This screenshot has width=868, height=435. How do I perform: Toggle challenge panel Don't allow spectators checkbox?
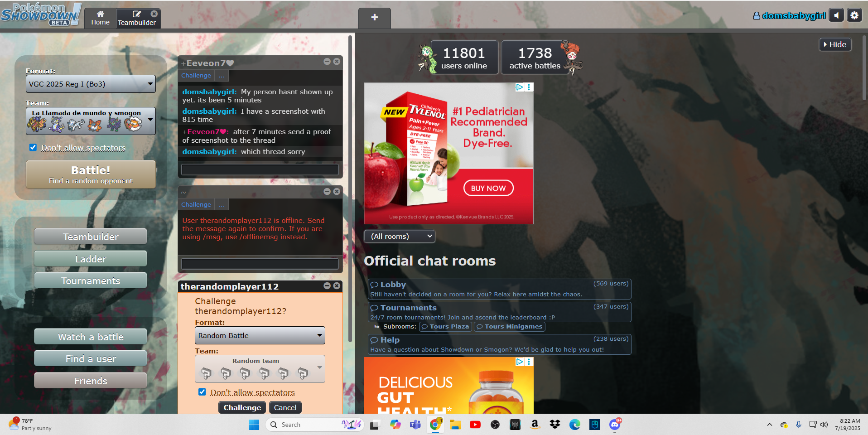point(202,392)
